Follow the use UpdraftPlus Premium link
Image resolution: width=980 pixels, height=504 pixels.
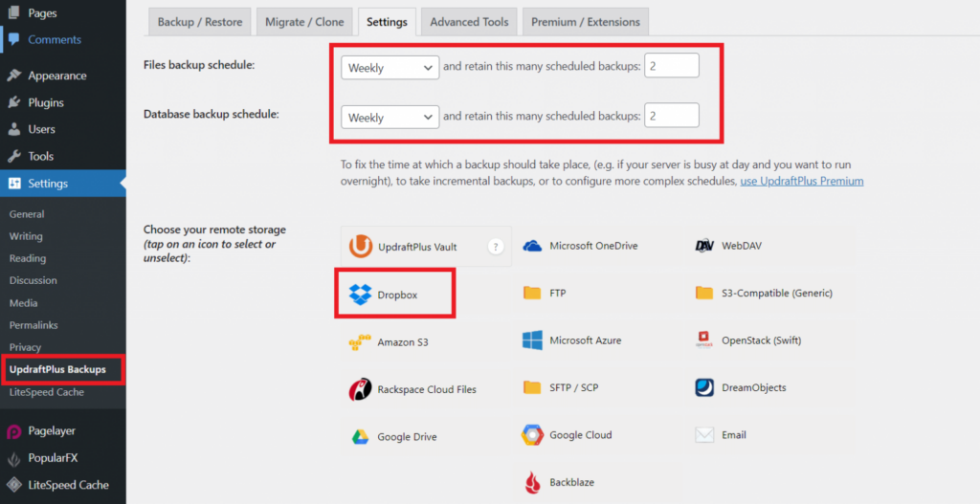[x=802, y=181]
